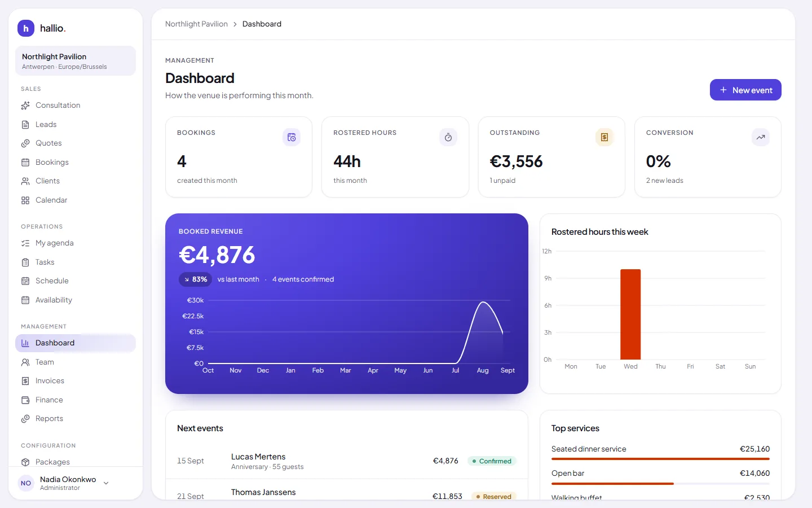Screen dimensions: 812x508
Task: Open the Northlight Pavilion venue switcher
Action: point(76,61)
